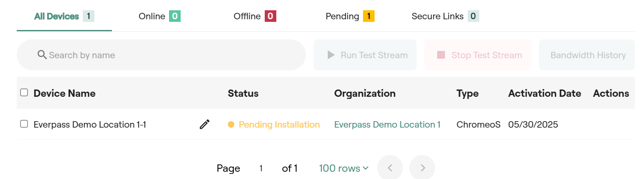This screenshot has height=179, width=644.
Task: Switch to the All Devices tab
Action: coord(64,17)
